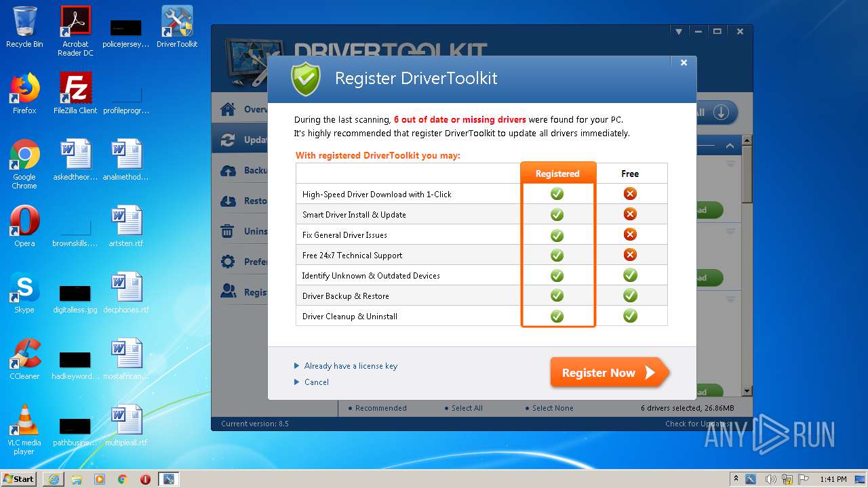Open Windows Explorer folder in taskbar

[x=77, y=479]
